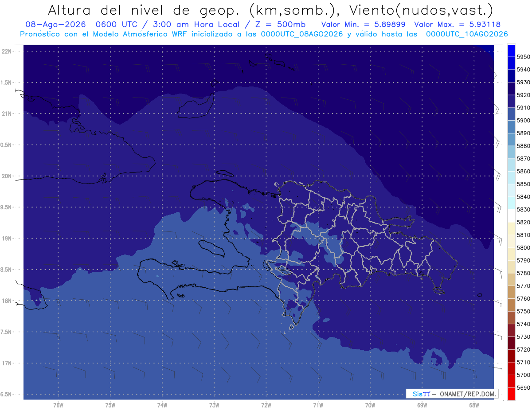Pick the colorbar swatch between 5920 and 5930

click(511, 89)
